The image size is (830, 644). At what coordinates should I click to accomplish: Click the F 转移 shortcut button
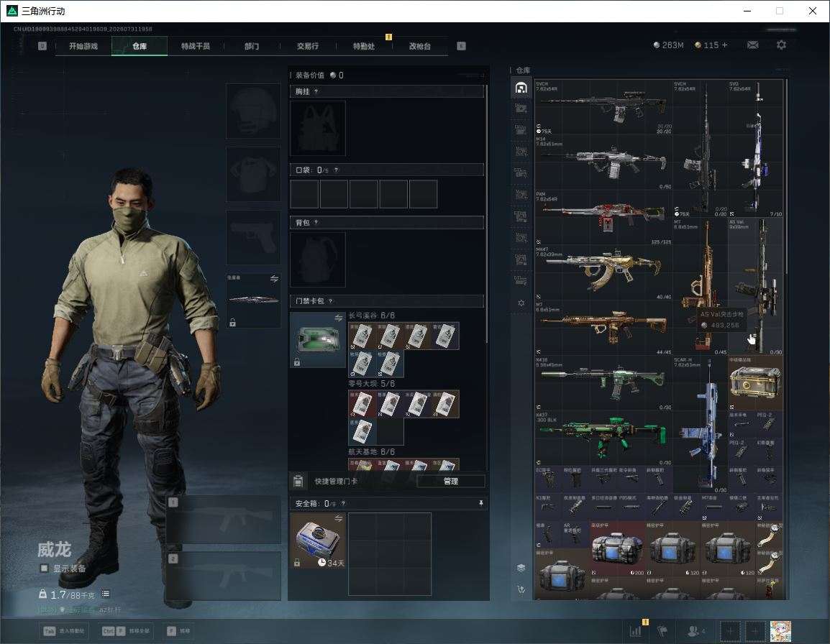click(179, 631)
